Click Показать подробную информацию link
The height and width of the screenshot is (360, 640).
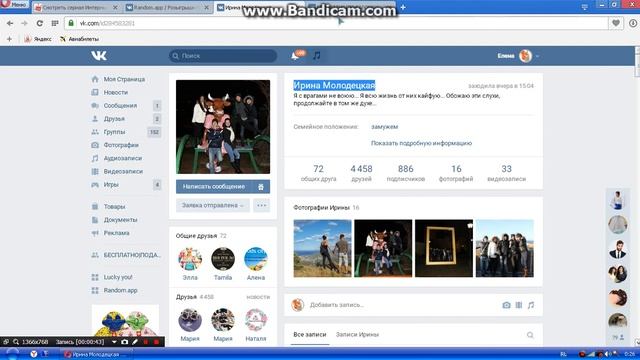point(421,143)
